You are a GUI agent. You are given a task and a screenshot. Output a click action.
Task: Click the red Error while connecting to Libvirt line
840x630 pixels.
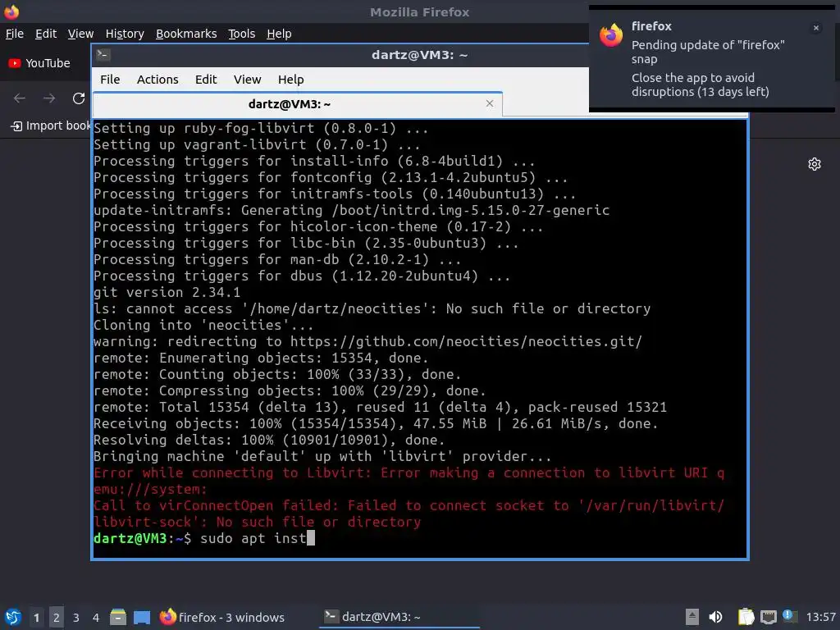409,481
